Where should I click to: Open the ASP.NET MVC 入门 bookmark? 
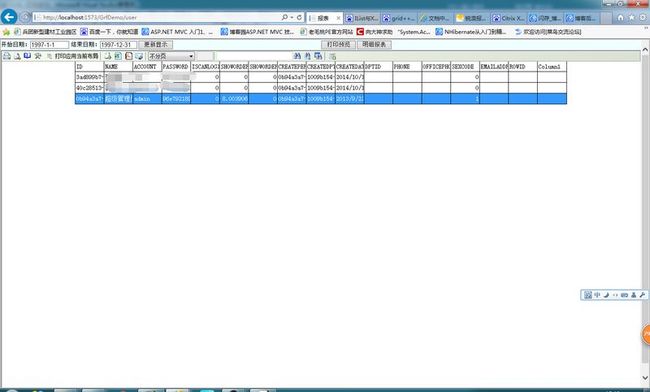177,32
